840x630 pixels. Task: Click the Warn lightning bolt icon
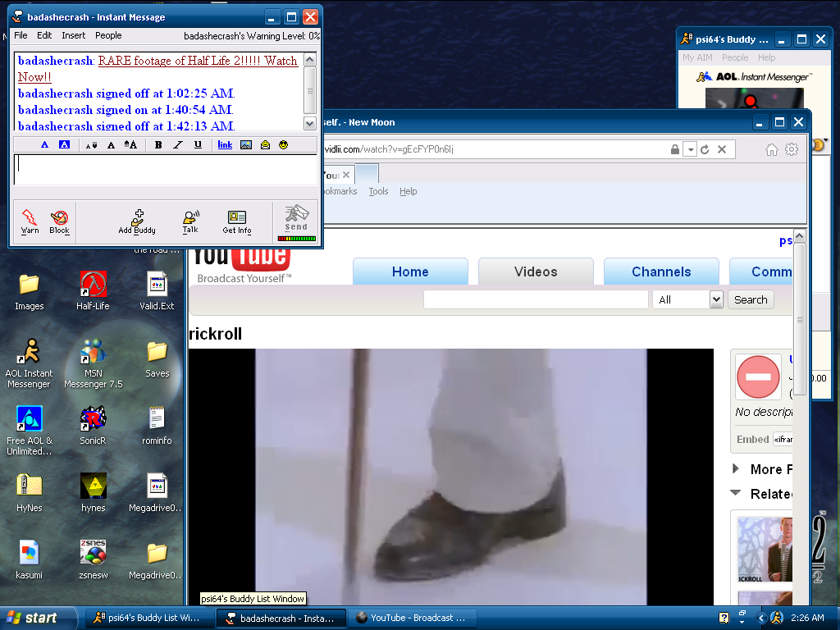click(x=30, y=220)
